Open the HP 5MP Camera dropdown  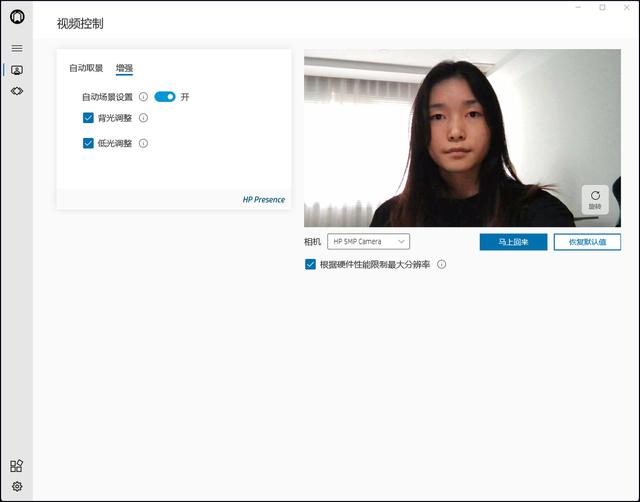click(368, 242)
